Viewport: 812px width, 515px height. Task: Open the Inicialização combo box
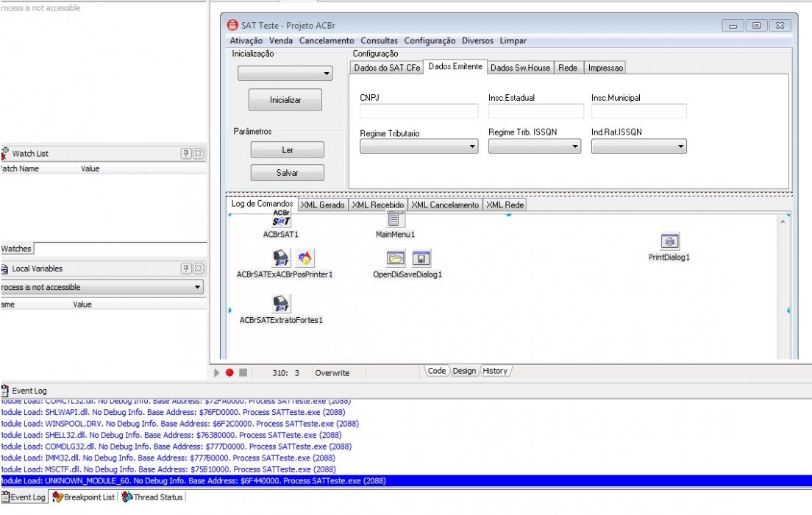(x=285, y=74)
